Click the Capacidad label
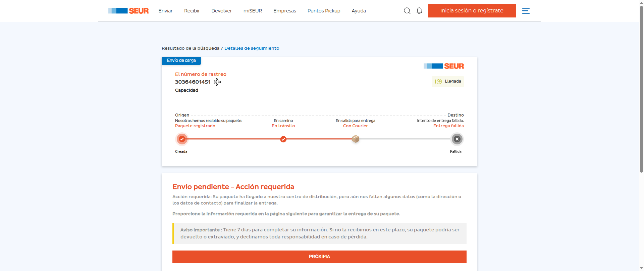This screenshot has height=271, width=644. [186, 90]
